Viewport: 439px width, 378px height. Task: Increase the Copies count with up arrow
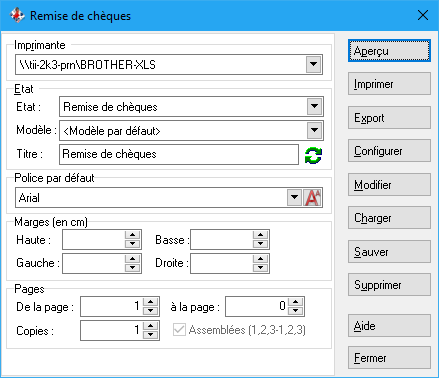tap(151, 326)
